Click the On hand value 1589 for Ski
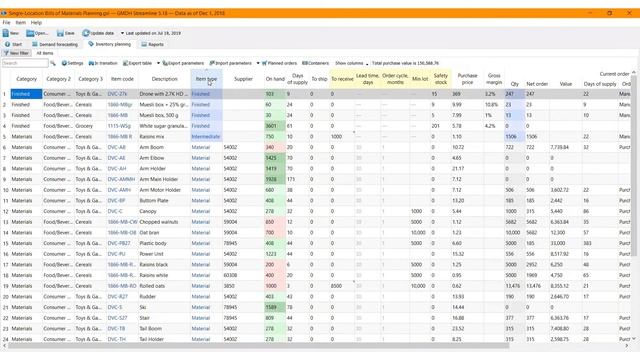640x360 pixels. (275, 307)
